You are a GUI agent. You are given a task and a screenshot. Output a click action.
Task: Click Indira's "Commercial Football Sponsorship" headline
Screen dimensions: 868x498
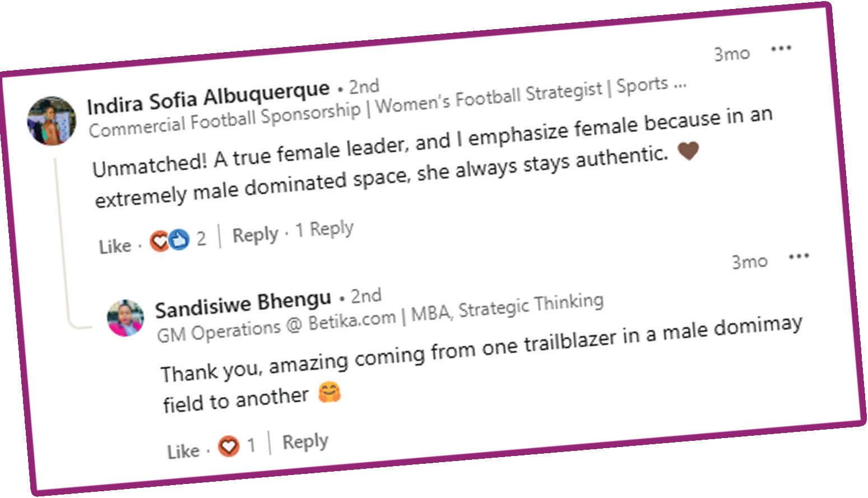click(x=224, y=120)
